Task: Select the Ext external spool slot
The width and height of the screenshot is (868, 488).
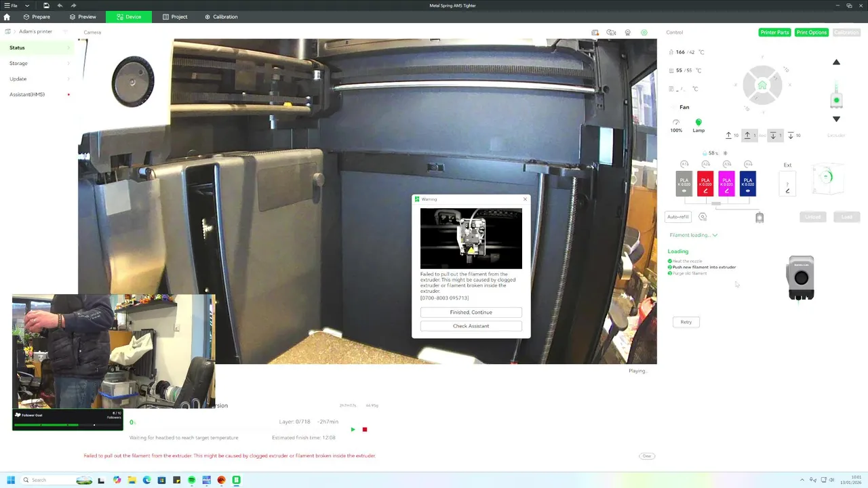Action: 787,184
